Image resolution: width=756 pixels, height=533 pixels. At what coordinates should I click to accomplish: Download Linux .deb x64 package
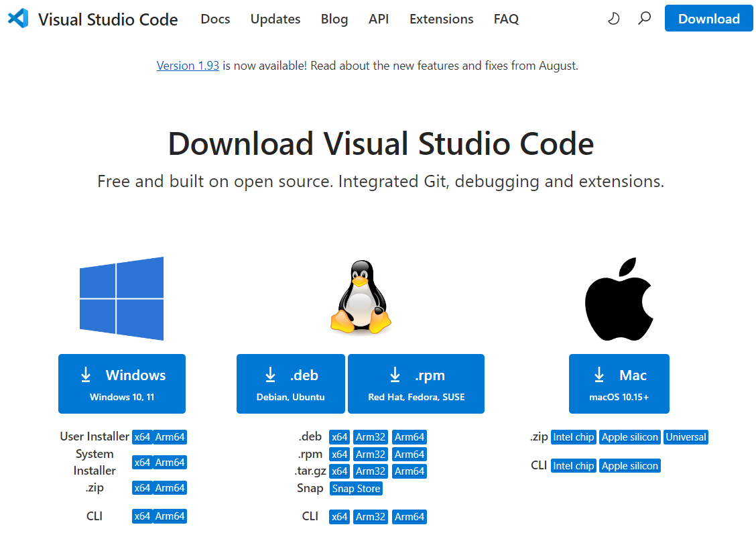[x=339, y=437]
